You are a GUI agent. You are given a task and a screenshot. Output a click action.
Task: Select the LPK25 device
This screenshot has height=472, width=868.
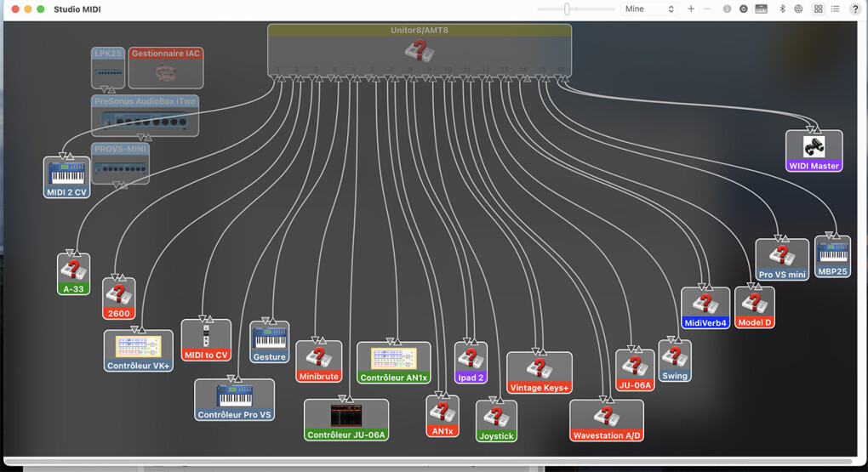(108, 67)
